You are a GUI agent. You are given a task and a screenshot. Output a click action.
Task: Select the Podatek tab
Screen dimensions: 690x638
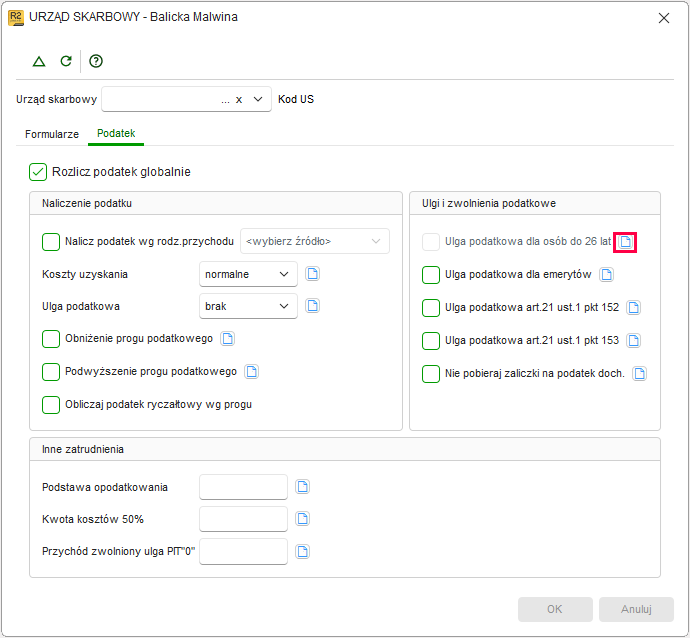click(116, 133)
